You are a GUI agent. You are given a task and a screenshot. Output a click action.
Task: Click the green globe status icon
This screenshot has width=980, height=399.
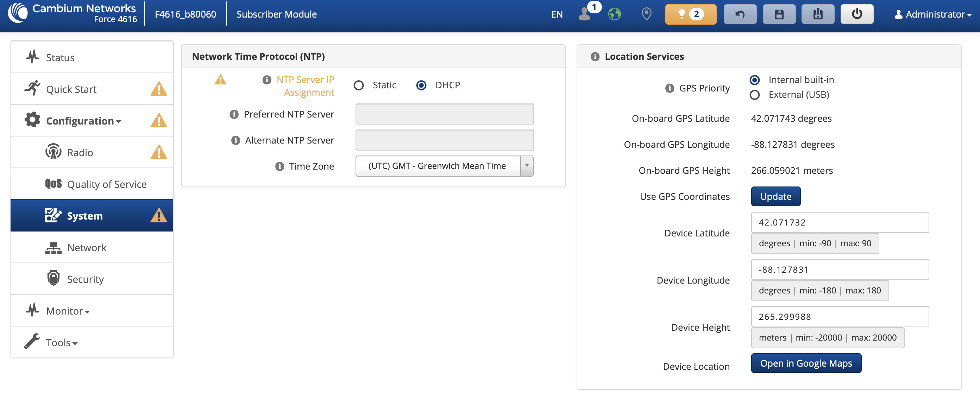pos(614,14)
